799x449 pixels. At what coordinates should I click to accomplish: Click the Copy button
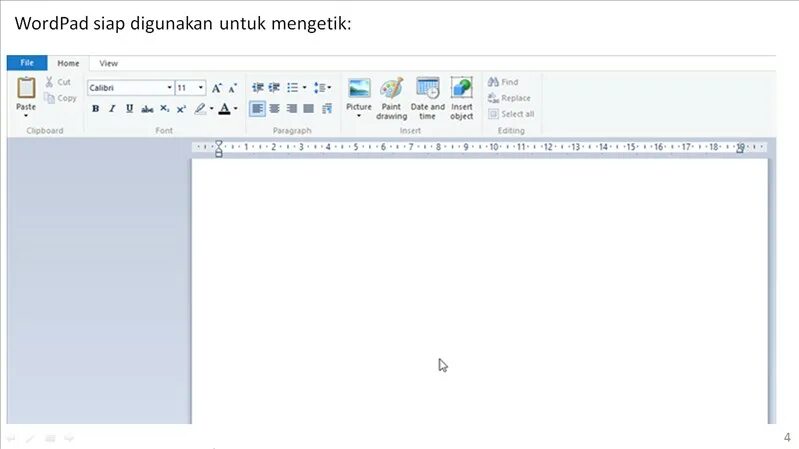[x=61, y=98]
